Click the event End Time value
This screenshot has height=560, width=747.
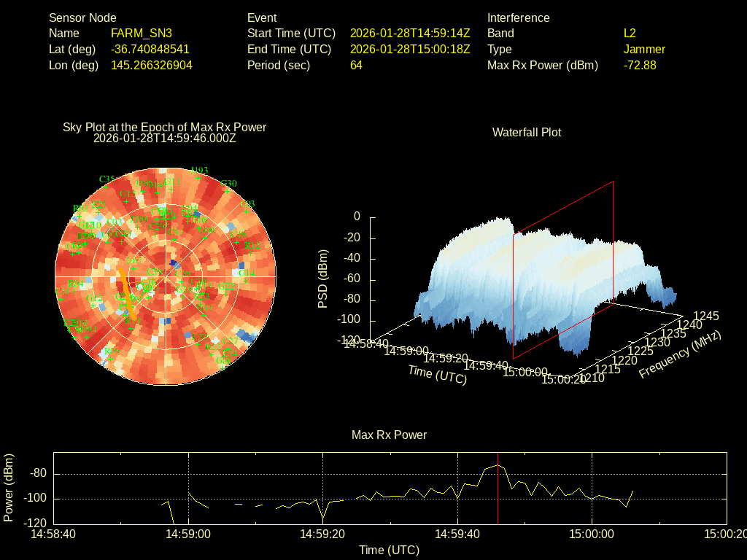click(410, 49)
